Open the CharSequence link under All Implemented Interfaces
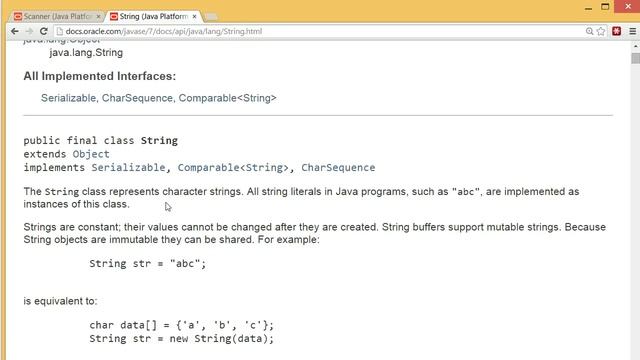Screen dimensions: 640x360 [137, 98]
